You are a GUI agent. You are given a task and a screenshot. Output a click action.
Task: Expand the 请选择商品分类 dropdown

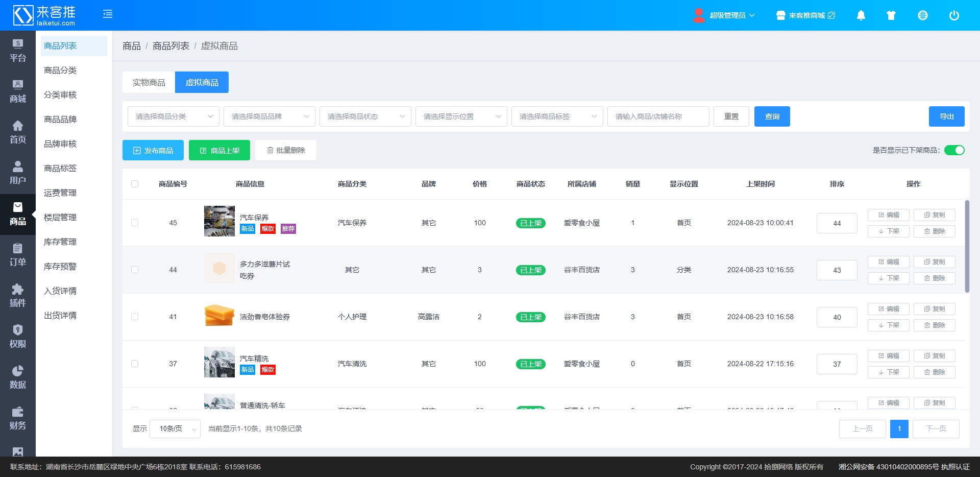click(173, 116)
